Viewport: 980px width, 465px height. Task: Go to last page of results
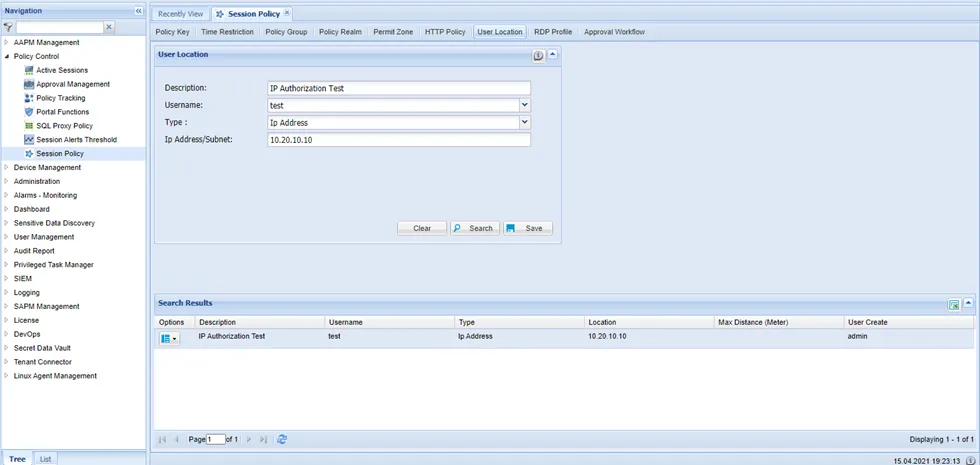(x=263, y=439)
